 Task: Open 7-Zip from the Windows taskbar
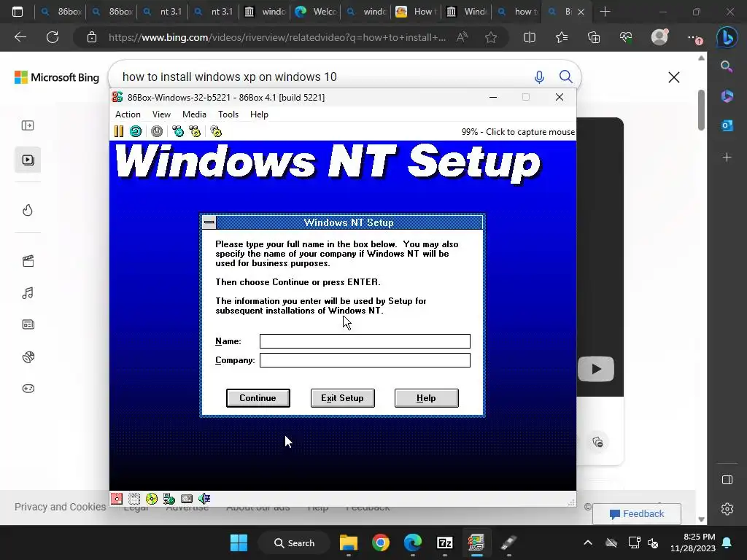444,542
